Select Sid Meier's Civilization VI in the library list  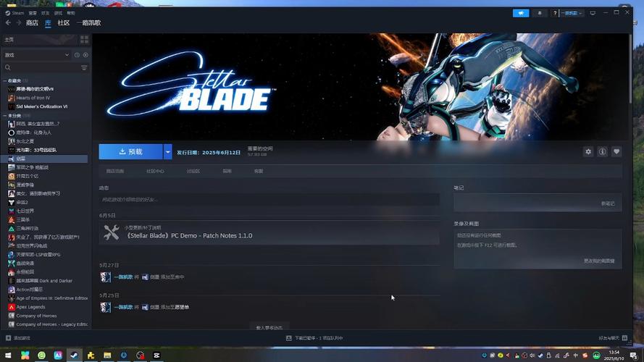tap(42, 106)
